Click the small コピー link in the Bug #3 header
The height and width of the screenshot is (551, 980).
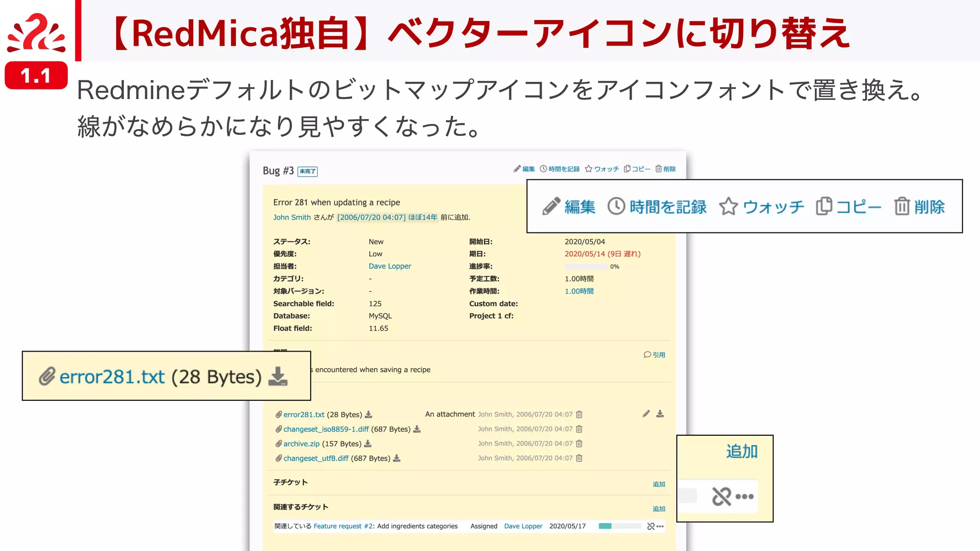tap(637, 169)
